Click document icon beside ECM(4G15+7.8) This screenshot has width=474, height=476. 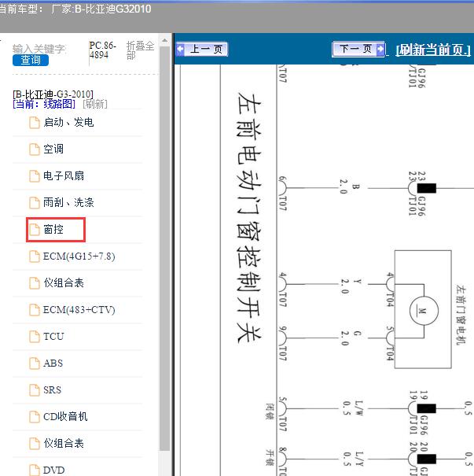click(x=35, y=256)
